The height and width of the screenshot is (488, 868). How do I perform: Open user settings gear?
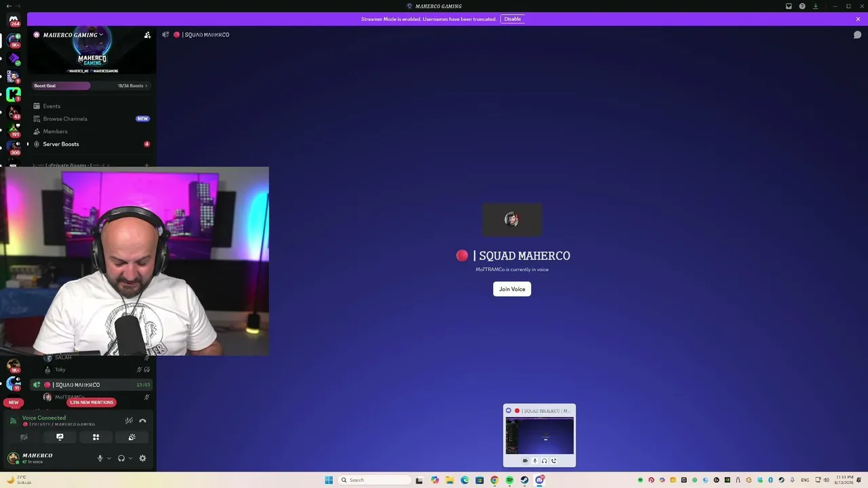[x=142, y=458]
